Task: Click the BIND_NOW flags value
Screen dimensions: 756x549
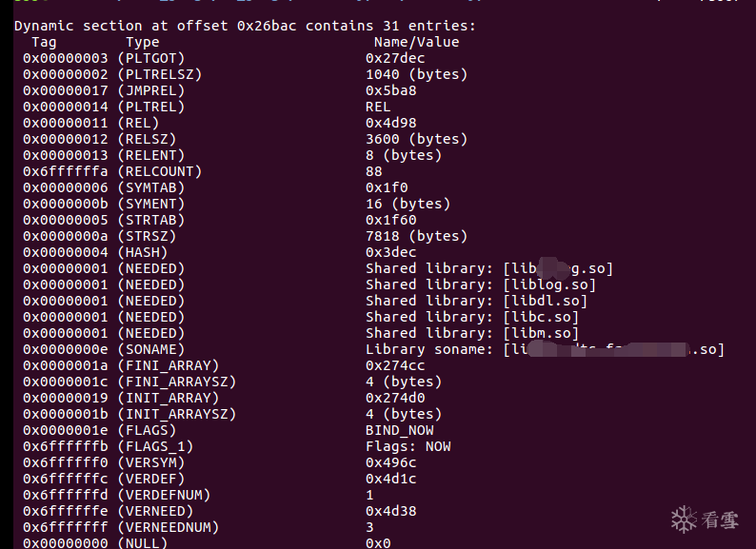Action: coord(399,430)
